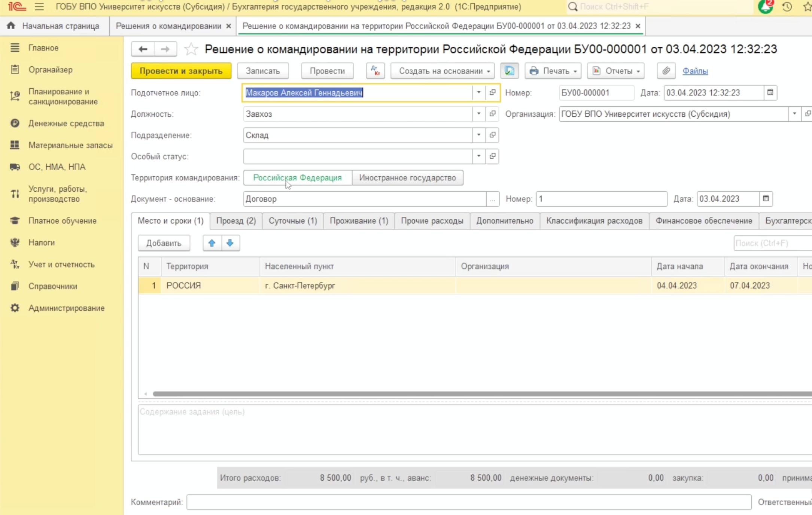The width and height of the screenshot is (812, 515).
Task: Click the document structure green icon button
Action: (x=509, y=71)
